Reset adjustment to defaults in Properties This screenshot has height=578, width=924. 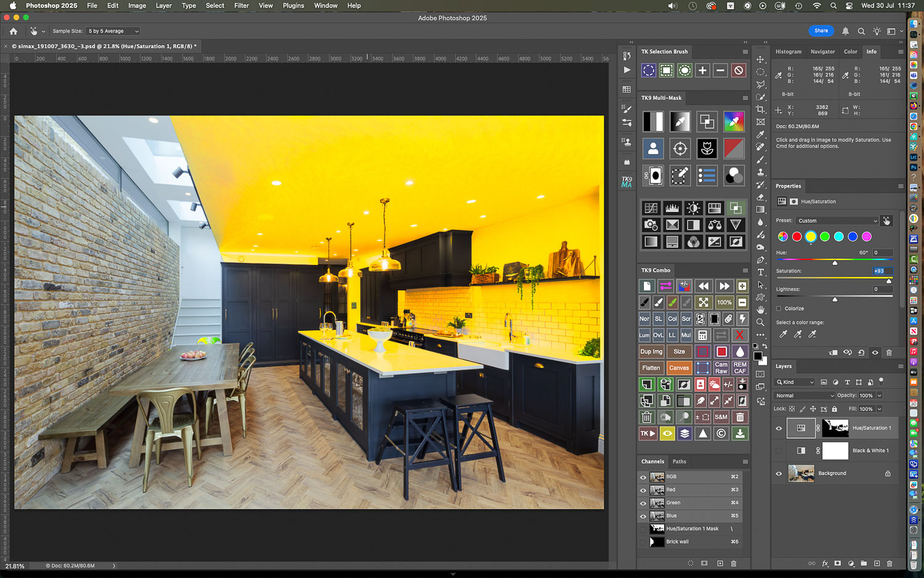click(x=861, y=352)
